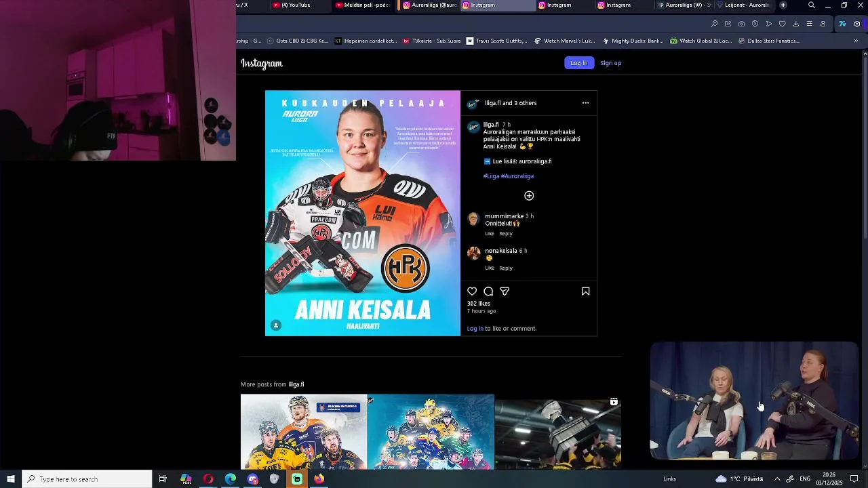Switch to the Meidän peli tab
Image resolution: width=868 pixels, height=488 pixels.
(363, 5)
